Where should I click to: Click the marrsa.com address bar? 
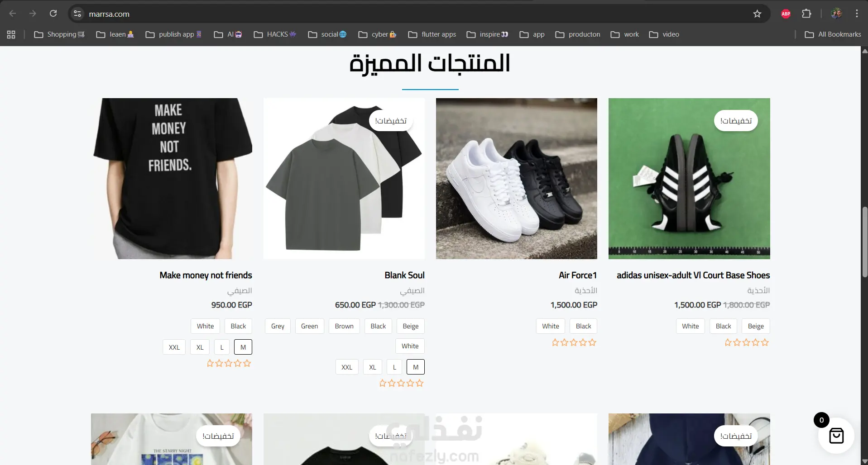coord(419,14)
